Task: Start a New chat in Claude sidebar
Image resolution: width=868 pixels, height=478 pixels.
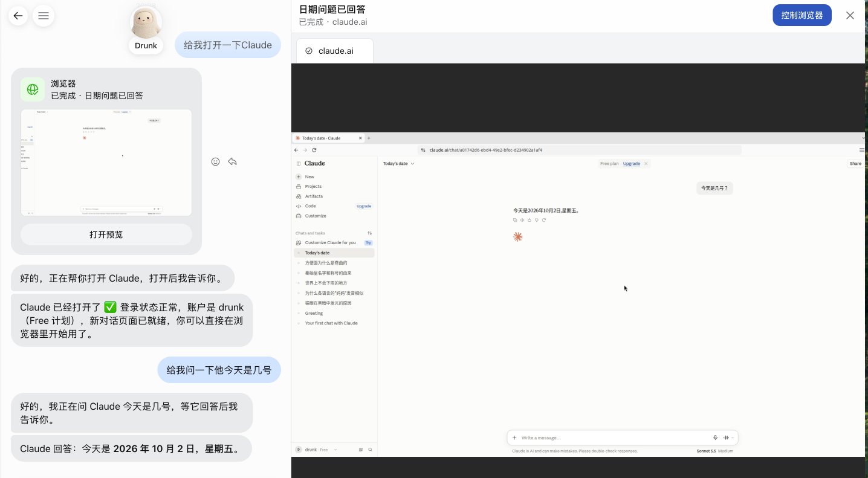Action: 334,176
